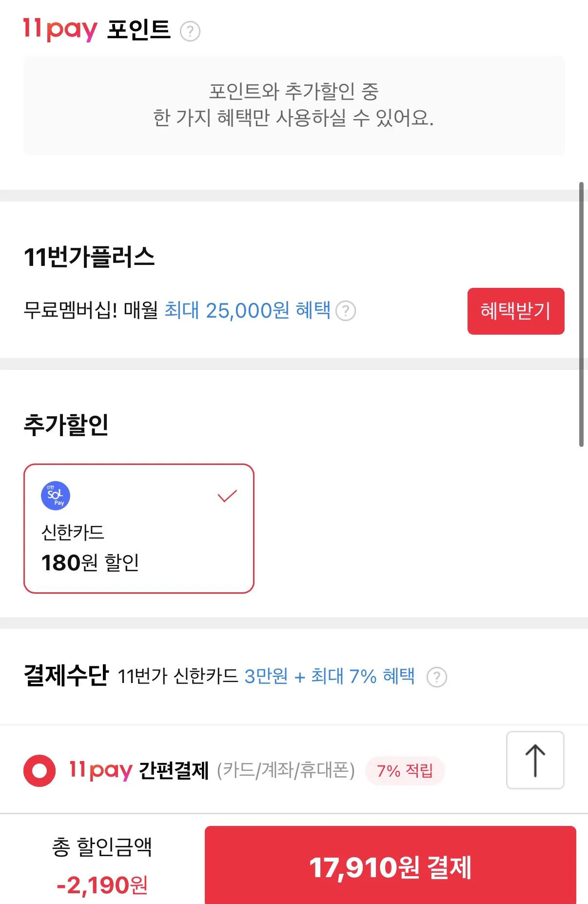Click the Shinhan SOL Pay logo icon

(x=55, y=495)
